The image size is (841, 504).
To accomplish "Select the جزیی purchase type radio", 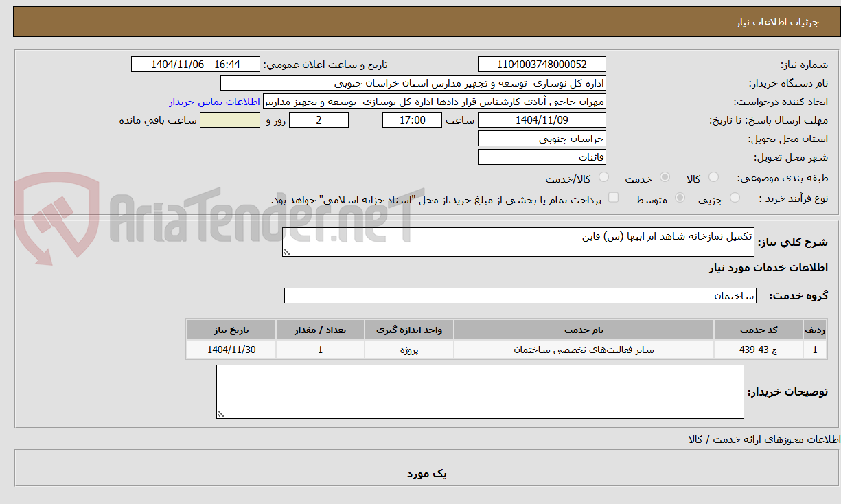I will [735, 198].
